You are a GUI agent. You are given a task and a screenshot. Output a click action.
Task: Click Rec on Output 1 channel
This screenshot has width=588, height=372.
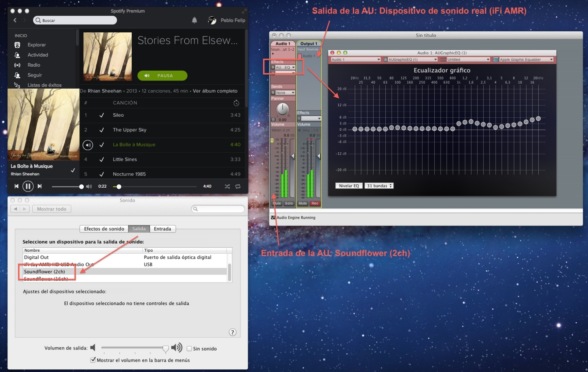tap(315, 203)
